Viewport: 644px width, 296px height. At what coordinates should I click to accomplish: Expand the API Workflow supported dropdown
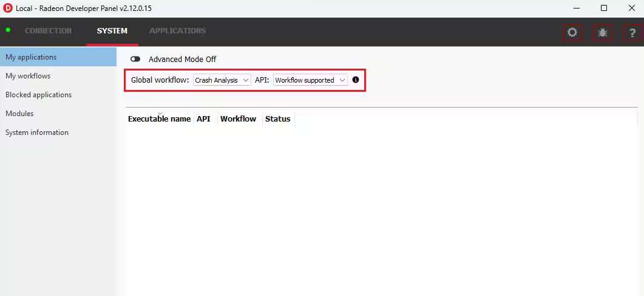310,80
